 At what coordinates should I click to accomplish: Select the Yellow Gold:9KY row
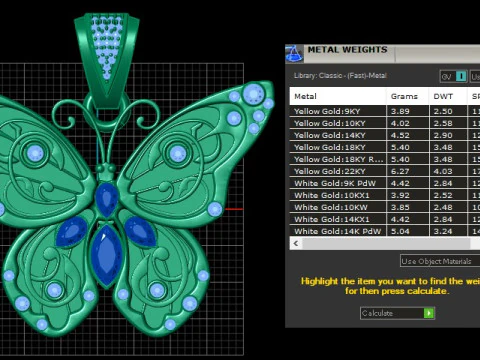point(385,111)
